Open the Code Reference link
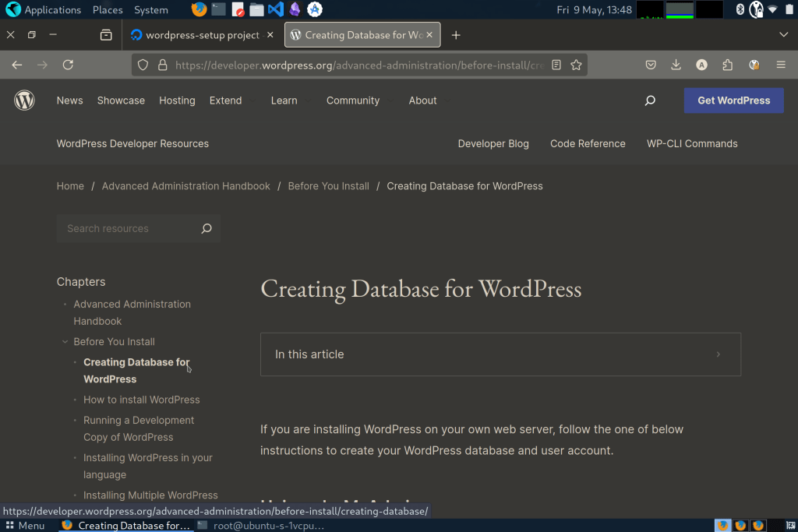 (x=588, y=143)
